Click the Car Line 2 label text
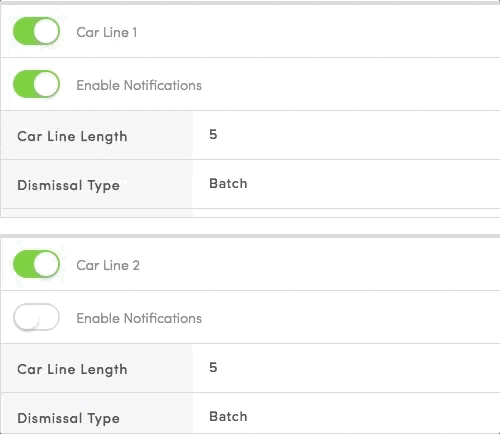 (108, 265)
